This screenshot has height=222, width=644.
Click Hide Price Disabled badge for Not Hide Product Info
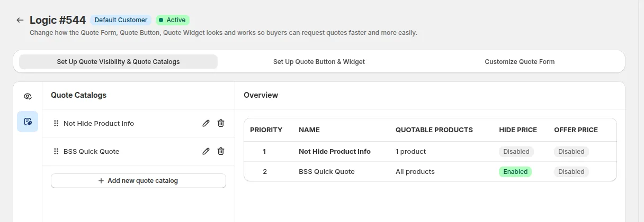point(516,152)
